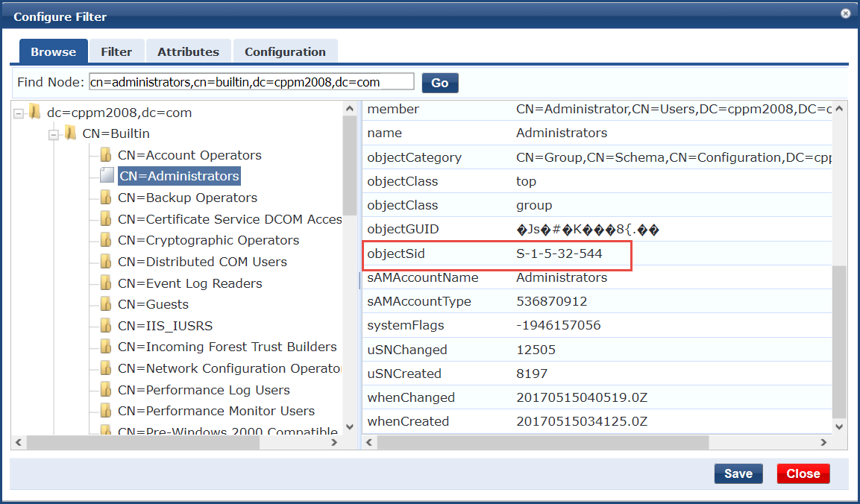This screenshot has height=504, width=860.
Task: Open the Filter tab
Action: (x=117, y=51)
